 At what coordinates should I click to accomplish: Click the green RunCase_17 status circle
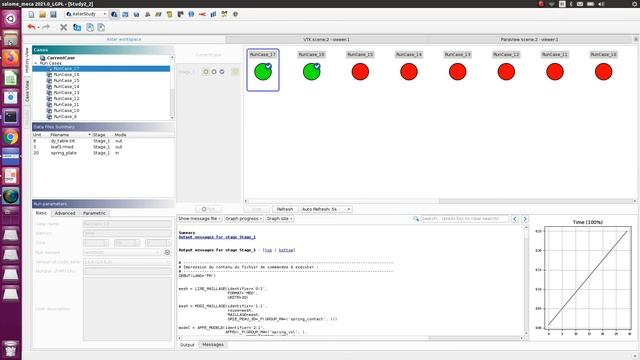(x=263, y=72)
